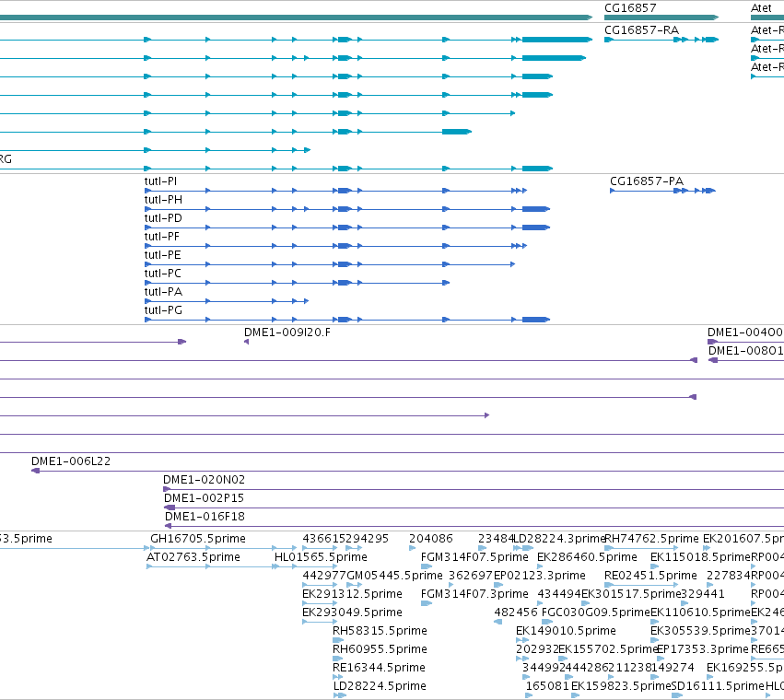Open the HL01565.5prime EST label

pyautogui.click(x=321, y=557)
